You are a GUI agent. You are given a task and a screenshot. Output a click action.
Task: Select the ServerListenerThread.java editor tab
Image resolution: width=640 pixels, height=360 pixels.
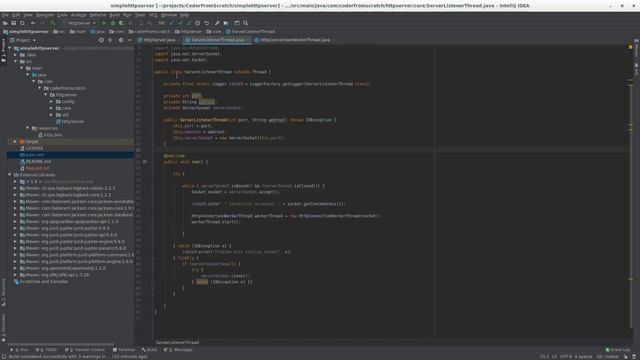click(217, 40)
